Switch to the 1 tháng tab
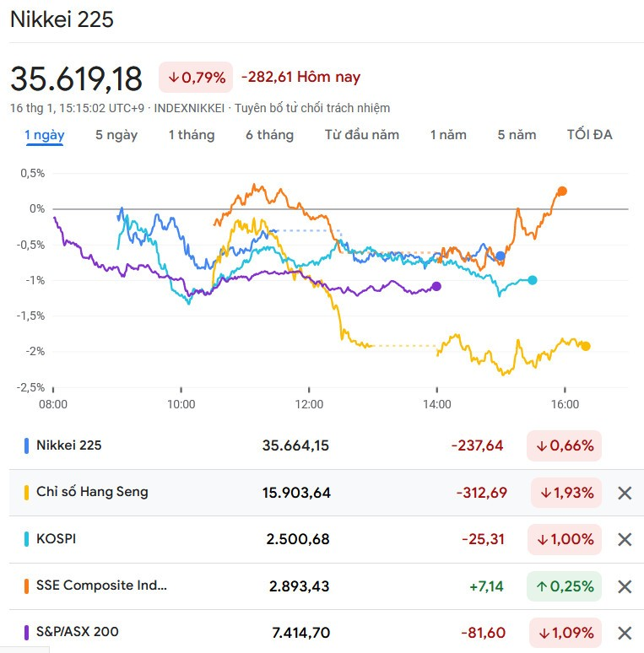Viewport: 644px width, 653px height. [192, 135]
